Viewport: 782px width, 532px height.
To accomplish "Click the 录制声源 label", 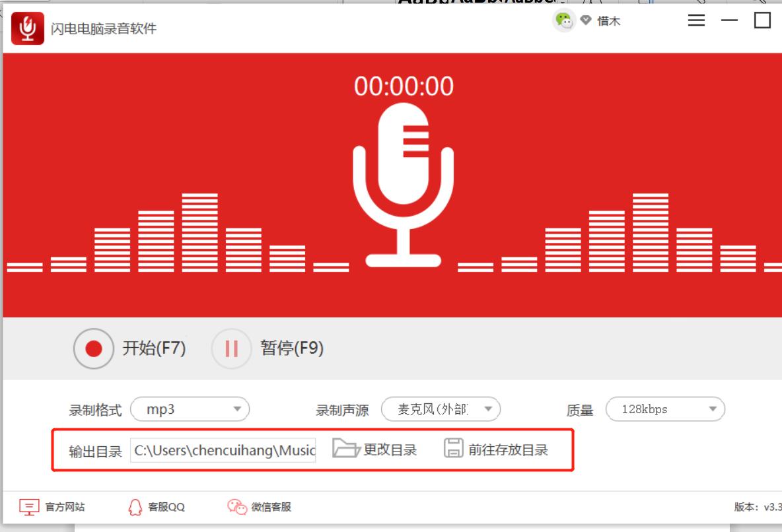I will (x=342, y=411).
